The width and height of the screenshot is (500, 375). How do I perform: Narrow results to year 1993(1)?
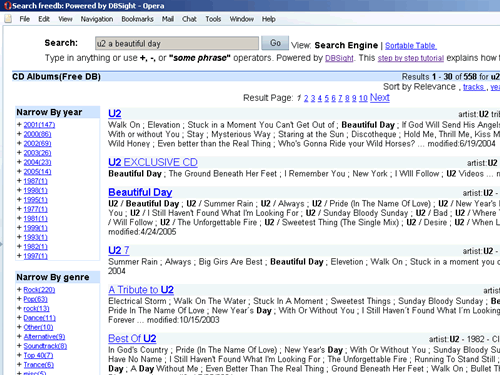[36, 237]
